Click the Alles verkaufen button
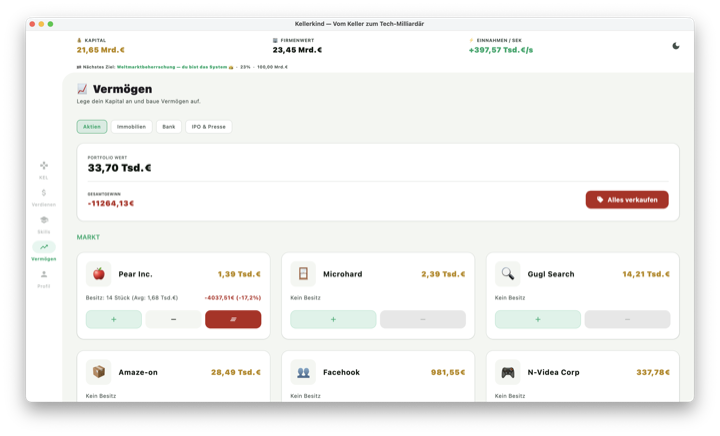The width and height of the screenshot is (720, 436). point(627,200)
